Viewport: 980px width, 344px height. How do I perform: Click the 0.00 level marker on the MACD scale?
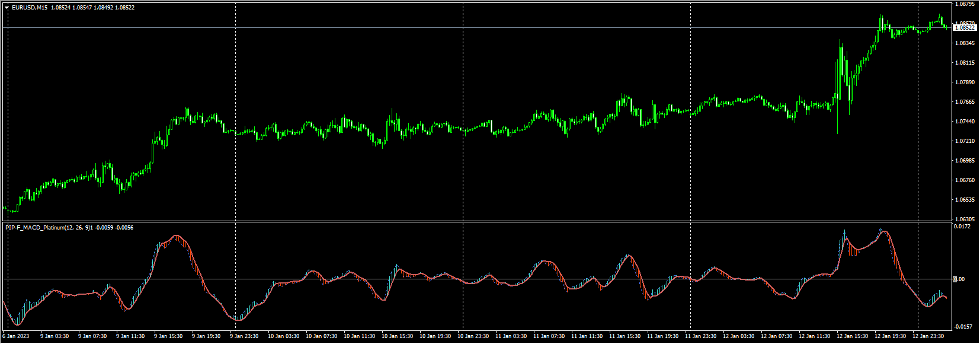coord(959,279)
